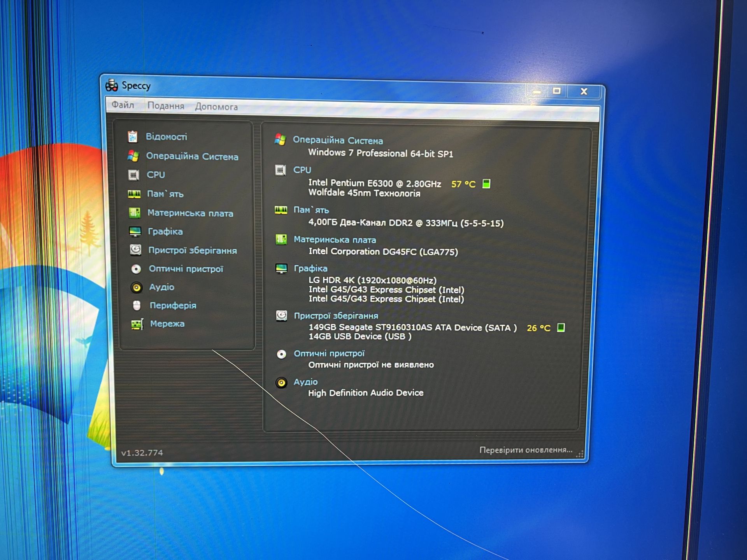Open Оптичні пристрої in sidebar
The height and width of the screenshot is (560, 747).
click(186, 269)
